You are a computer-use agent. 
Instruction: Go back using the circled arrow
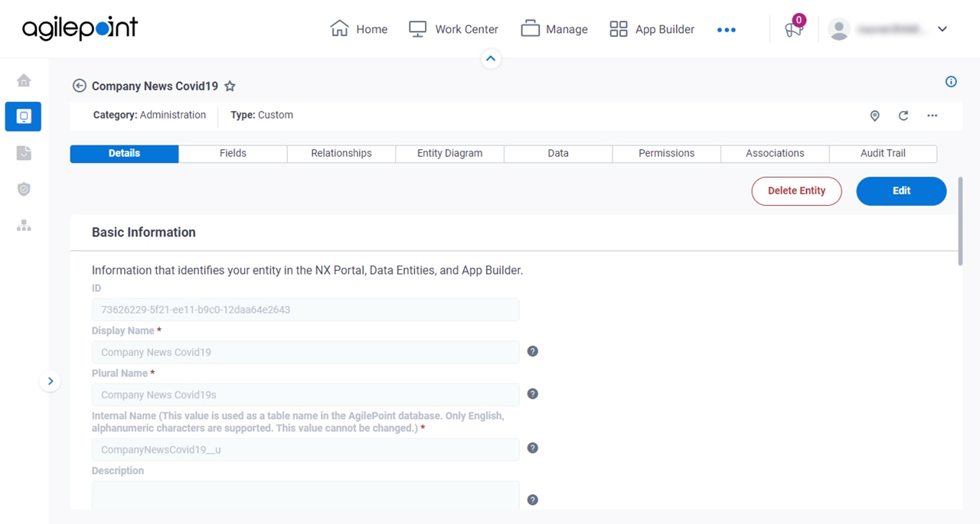pyautogui.click(x=79, y=86)
